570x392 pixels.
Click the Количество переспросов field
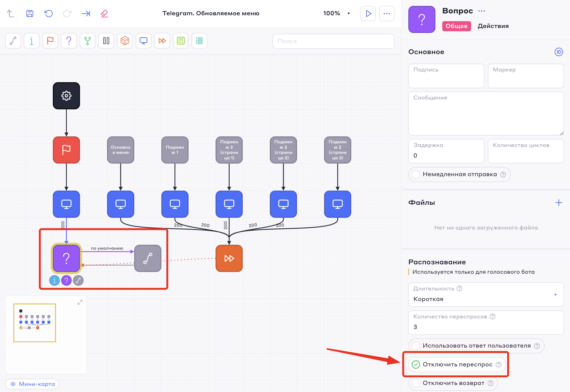(x=486, y=322)
